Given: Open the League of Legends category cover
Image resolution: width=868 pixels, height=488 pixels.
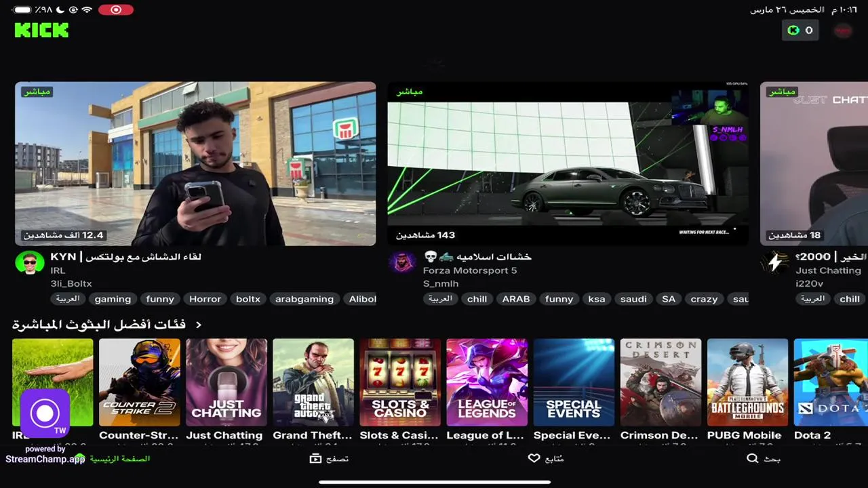Looking at the screenshot, I should pos(487,382).
